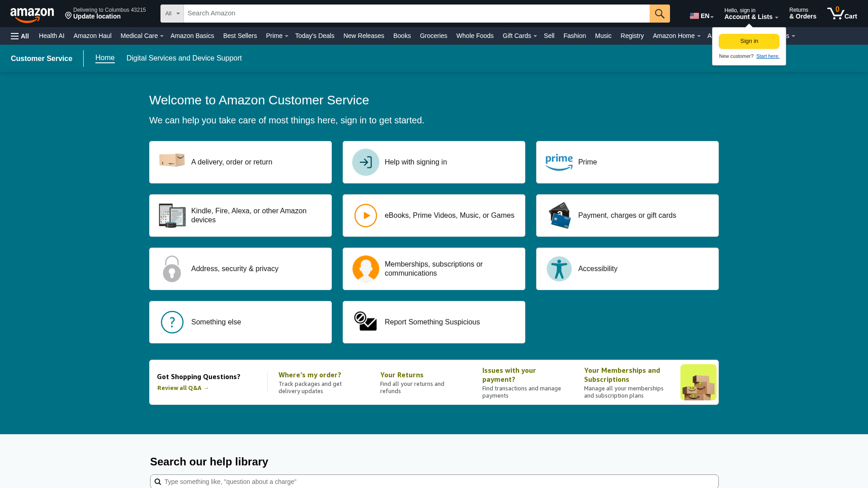Open Groceries nav item

tap(434, 36)
